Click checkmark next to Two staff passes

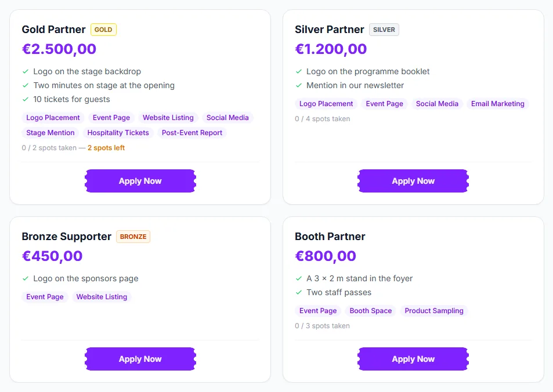(299, 292)
